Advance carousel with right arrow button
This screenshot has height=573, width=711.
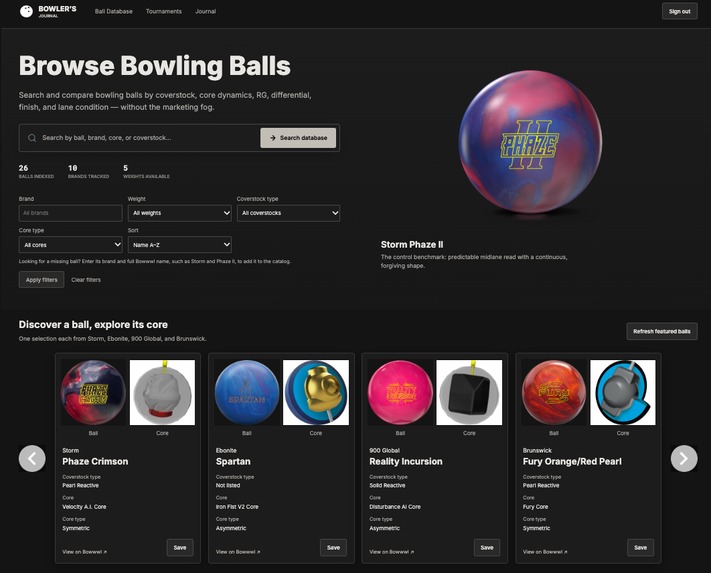684,458
